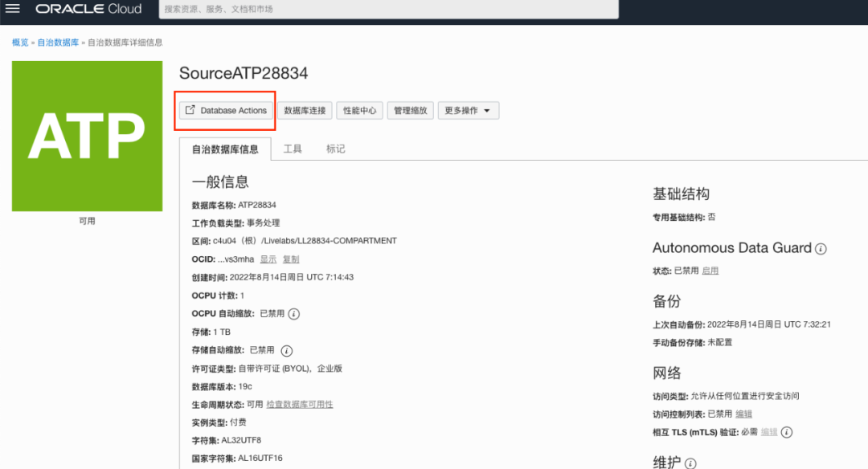Screen dimensions: 868x469
Task: Enable Data Guard via 启用 link
Action: pyautogui.click(x=710, y=271)
